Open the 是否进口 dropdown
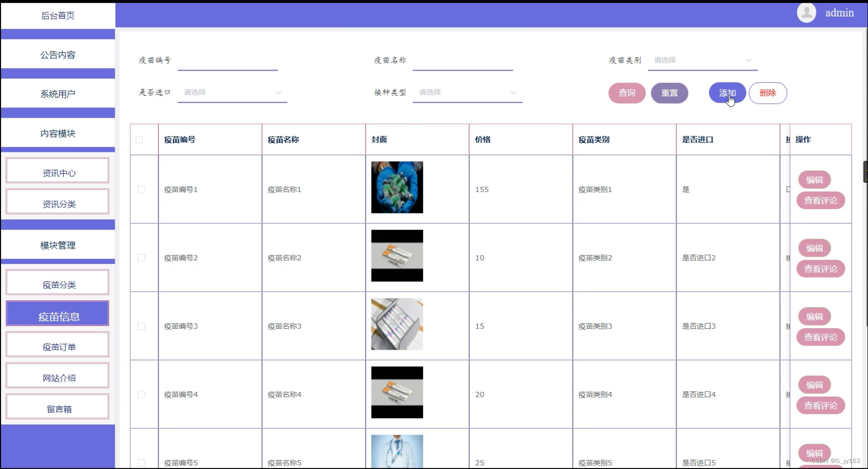 tap(232, 93)
